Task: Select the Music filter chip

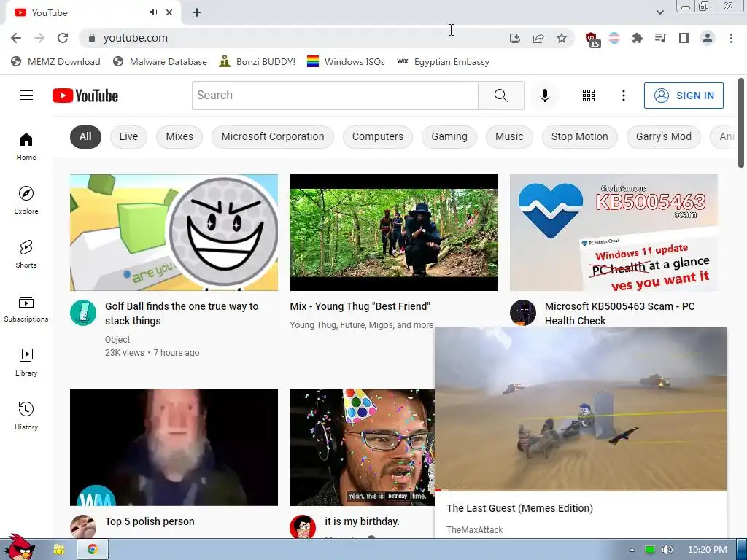Action: 509,136
